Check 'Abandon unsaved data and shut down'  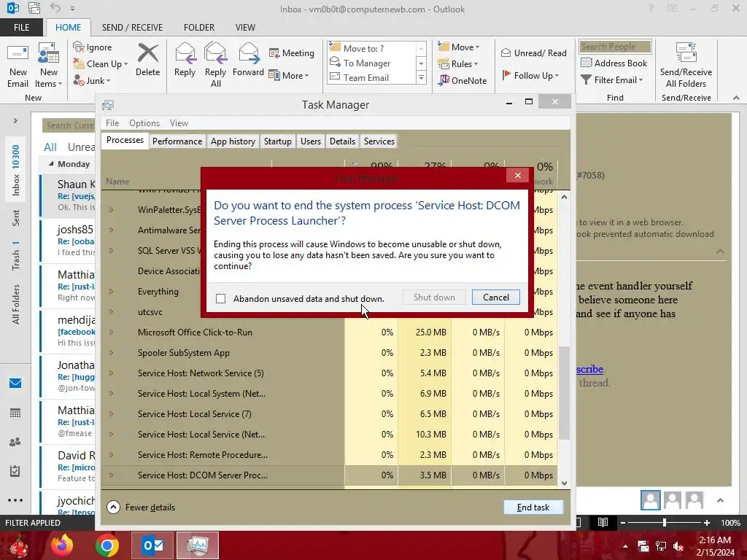coord(220,298)
